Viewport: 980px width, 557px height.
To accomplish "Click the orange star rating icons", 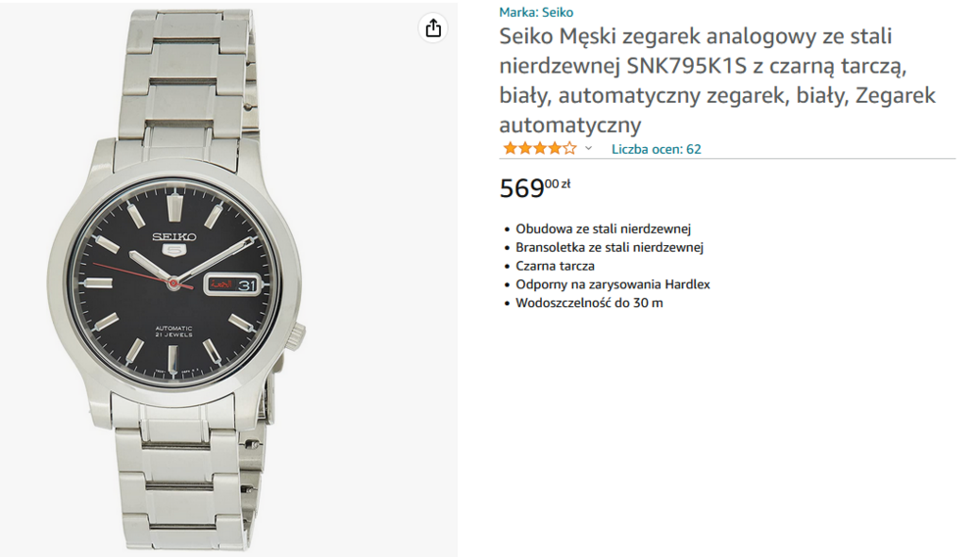I will (x=539, y=149).
